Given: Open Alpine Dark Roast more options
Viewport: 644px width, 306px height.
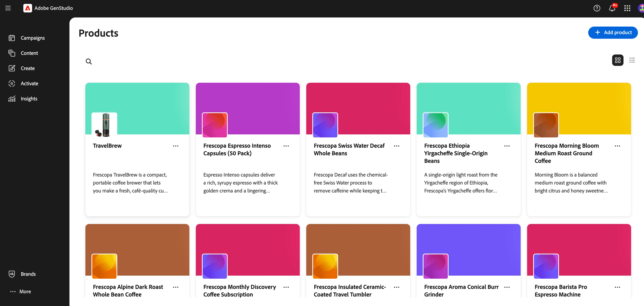Looking at the screenshot, I should 176,287.
